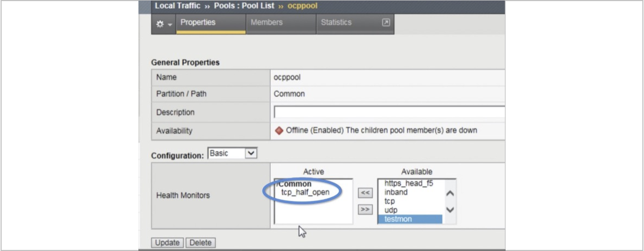Screen dimensions: 644x251
Task: Move monitor to Active with << button
Action: [x=365, y=193]
